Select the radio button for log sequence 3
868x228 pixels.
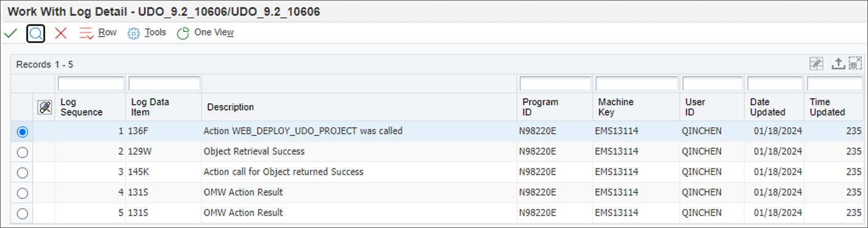(23, 173)
